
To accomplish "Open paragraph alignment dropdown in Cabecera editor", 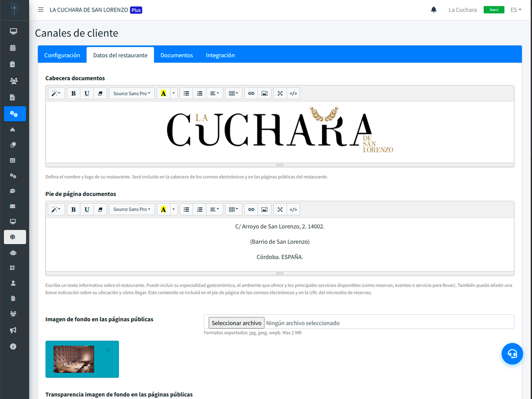I will click(214, 93).
